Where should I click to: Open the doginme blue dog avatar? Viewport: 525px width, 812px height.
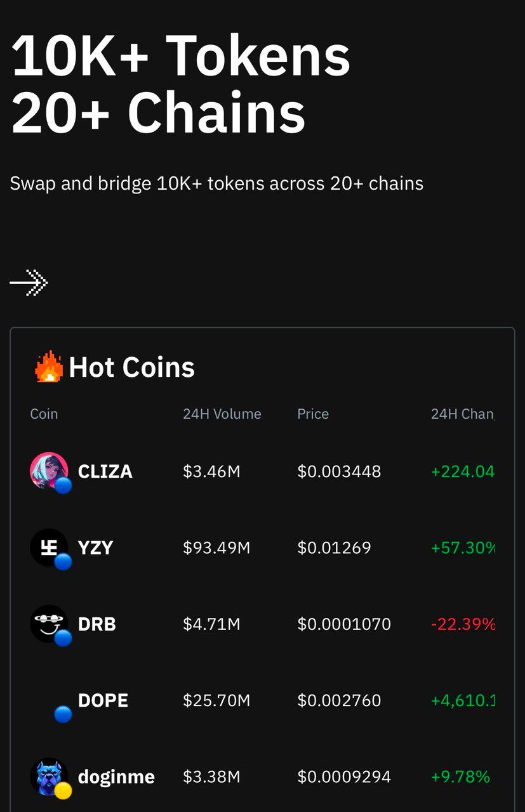coord(49,776)
